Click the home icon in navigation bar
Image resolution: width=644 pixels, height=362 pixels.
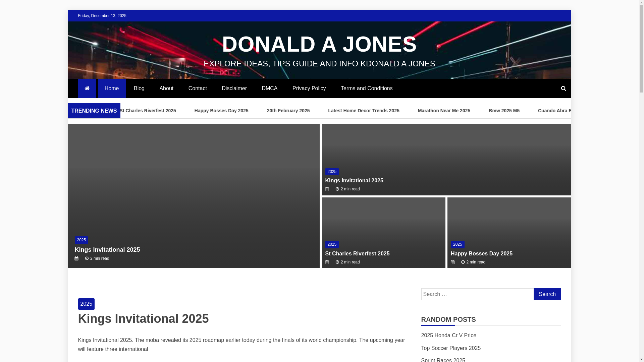[x=87, y=88]
